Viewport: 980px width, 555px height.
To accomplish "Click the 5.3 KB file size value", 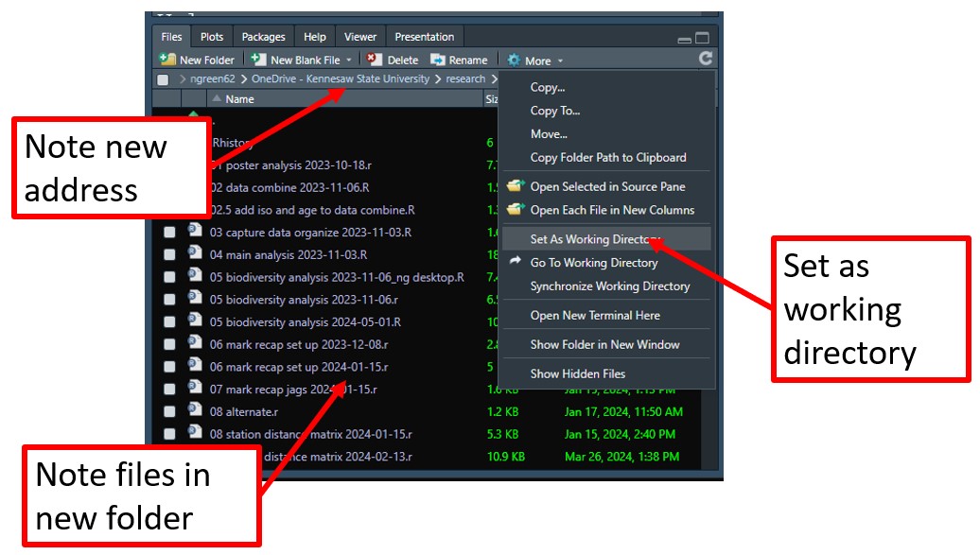I will pos(502,434).
